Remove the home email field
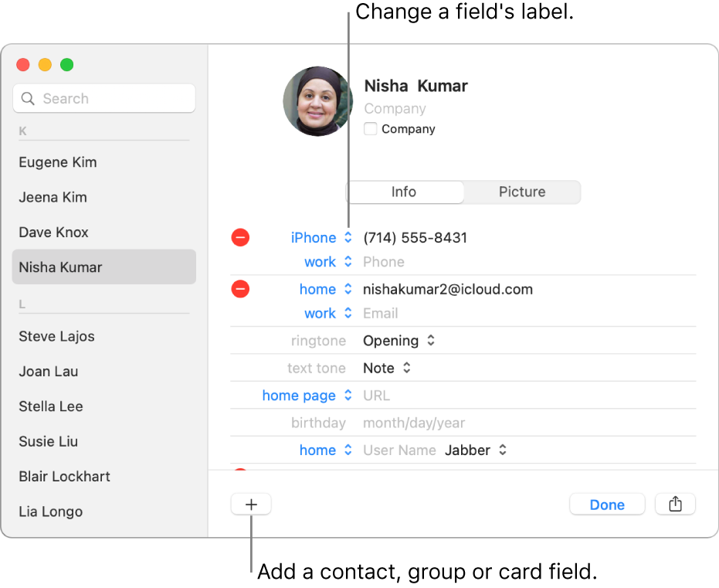 [x=240, y=289]
